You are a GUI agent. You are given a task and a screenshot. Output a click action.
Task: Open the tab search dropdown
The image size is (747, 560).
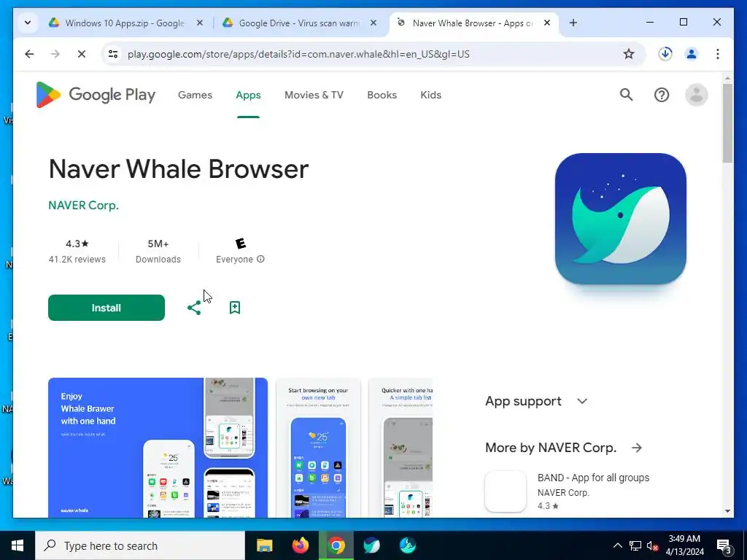point(28,23)
